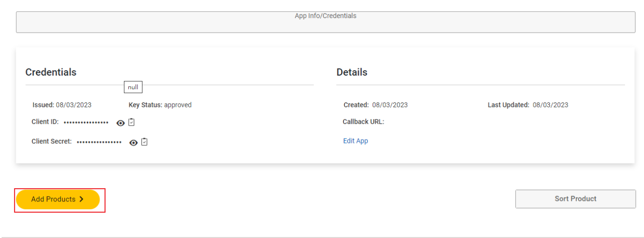This screenshot has width=644, height=238.
Task: Show the masked Client Secret value
Action: [133, 142]
